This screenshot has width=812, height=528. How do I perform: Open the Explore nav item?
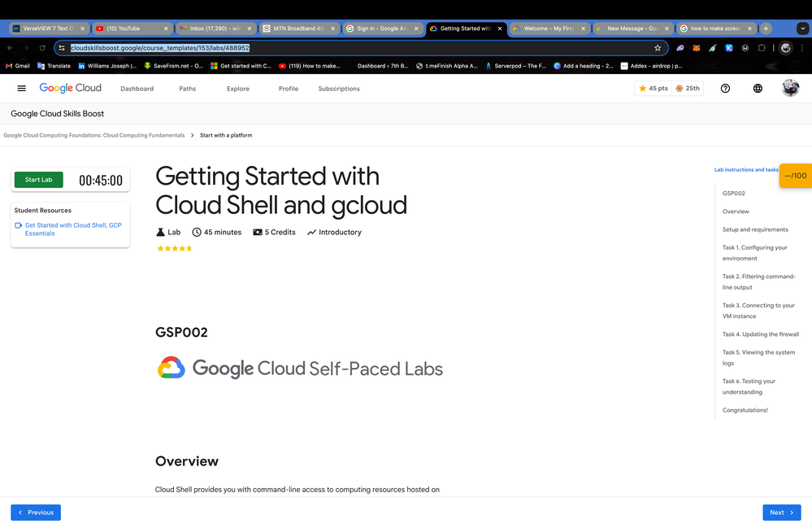coord(237,89)
